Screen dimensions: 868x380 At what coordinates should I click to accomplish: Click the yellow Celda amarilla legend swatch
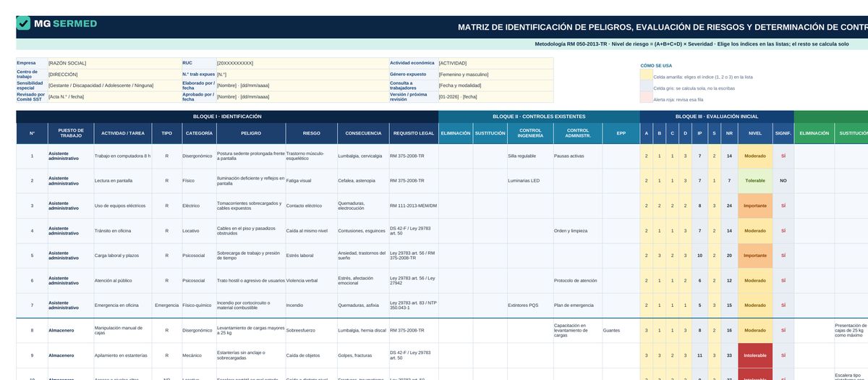[x=646, y=76]
